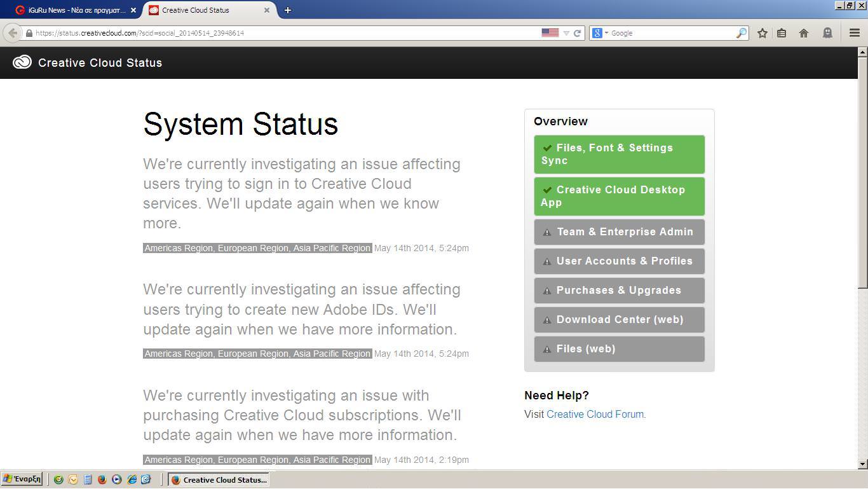Click the magnifier icon in search box

742,33
